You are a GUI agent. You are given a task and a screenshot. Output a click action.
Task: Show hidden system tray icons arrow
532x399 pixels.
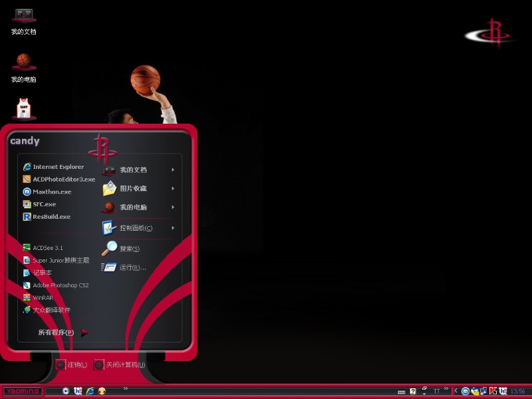456,391
